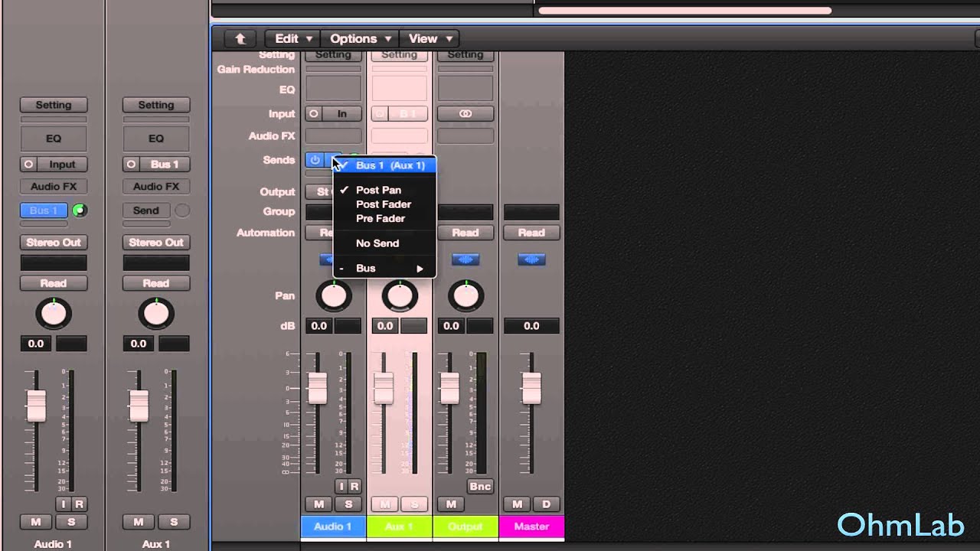
Task: Click Send slot in inspector Aux 1
Action: coord(146,210)
